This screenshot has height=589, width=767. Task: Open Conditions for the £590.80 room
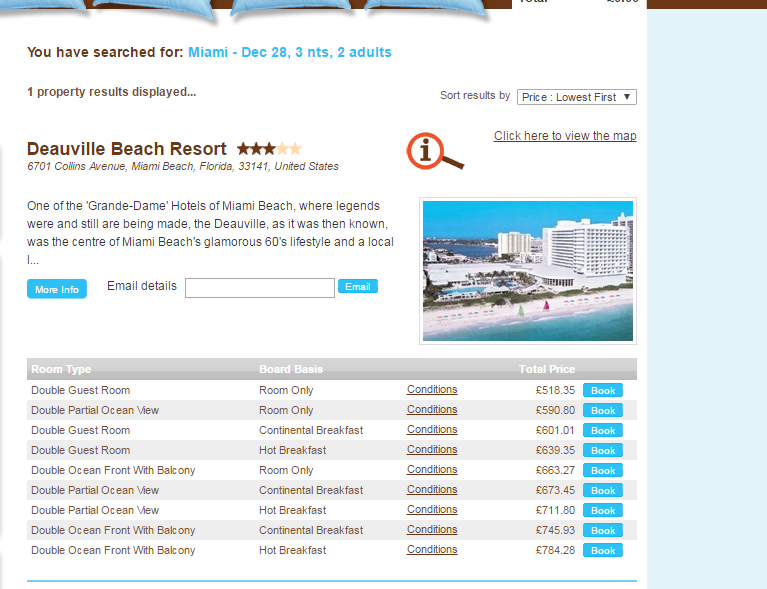tap(432, 409)
